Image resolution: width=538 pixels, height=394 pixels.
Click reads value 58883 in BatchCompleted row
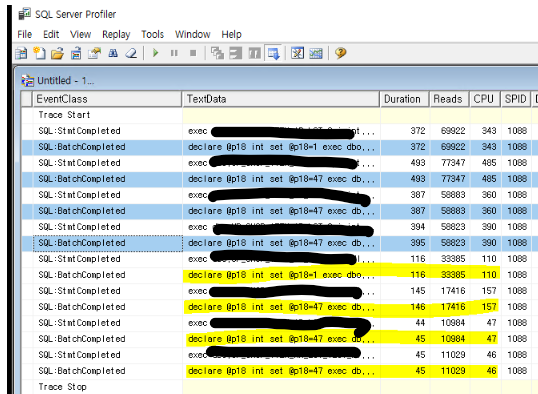point(453,211)
